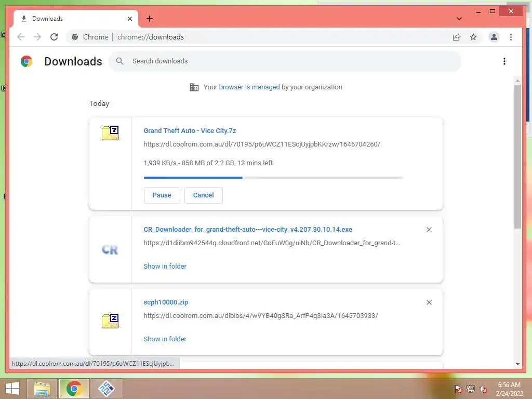The width and height of the screenshot is (532, 399).
Task: Click the download icon on the tab
Action: click(x=24, y=19)
